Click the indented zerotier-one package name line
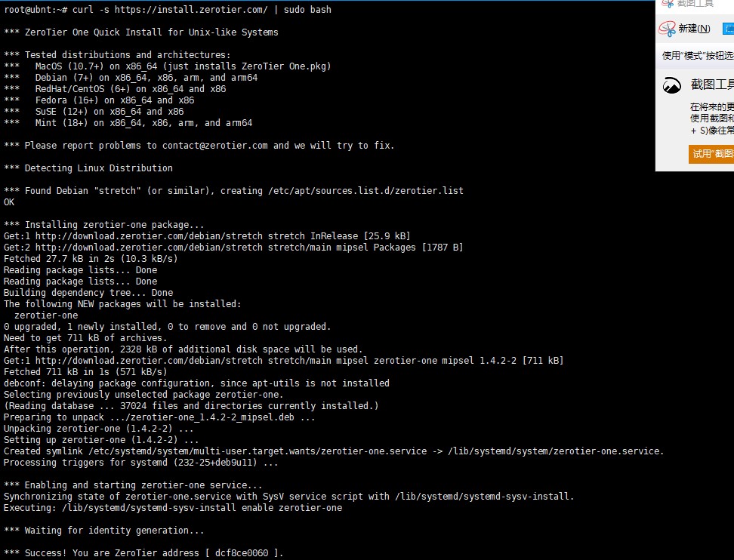The width and height of the screenshot is (734, 560). tap(45, 315)
